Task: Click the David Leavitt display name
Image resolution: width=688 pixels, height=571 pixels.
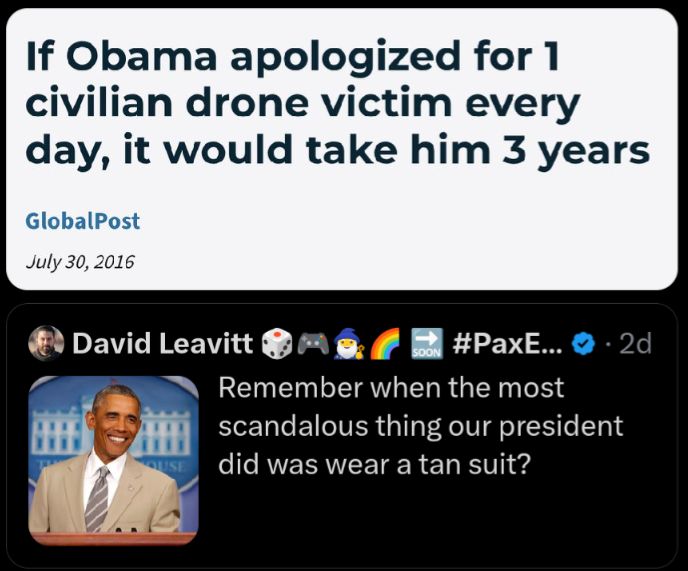Action: tap(162, 343)
